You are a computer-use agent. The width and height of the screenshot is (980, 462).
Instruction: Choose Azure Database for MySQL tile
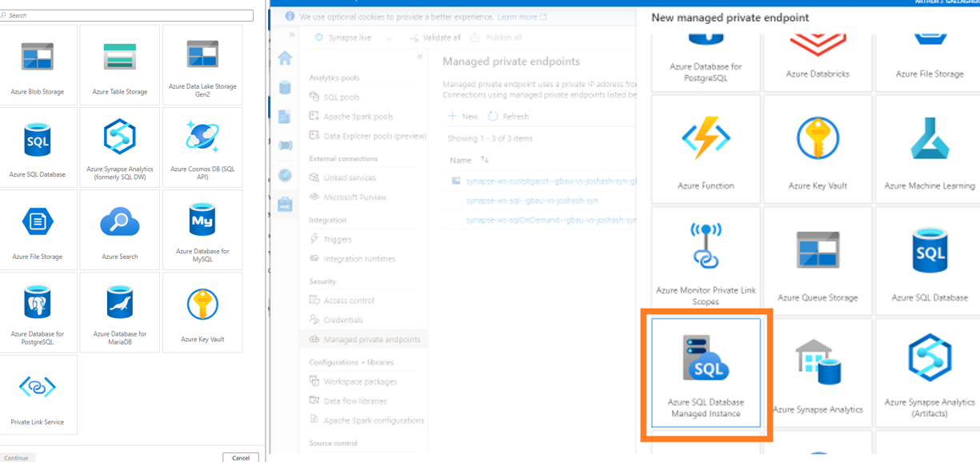click(x=202, y=230)
